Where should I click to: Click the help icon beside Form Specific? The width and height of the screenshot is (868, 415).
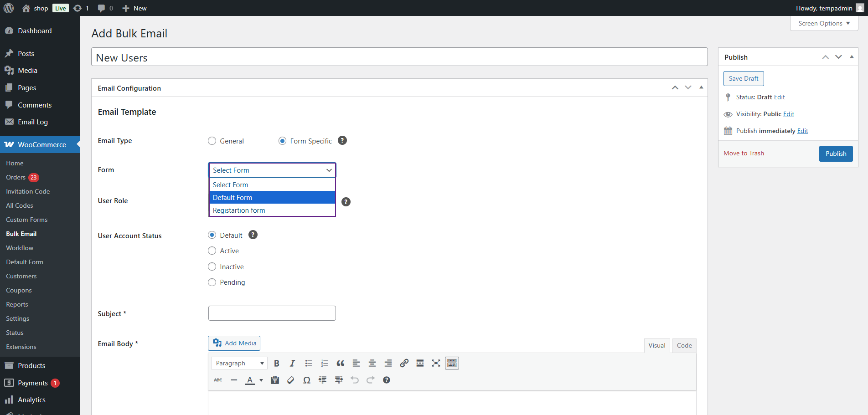[x=342, y=141]
